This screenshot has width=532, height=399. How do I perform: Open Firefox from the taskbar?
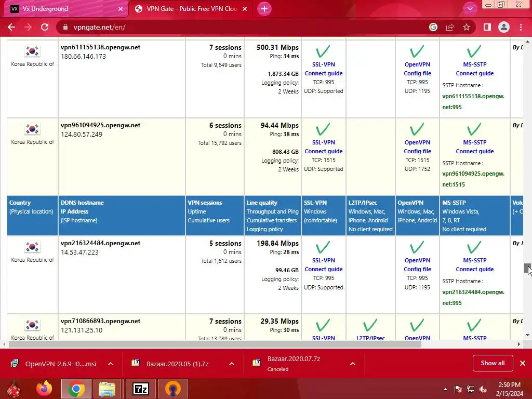[x=44, y=389]
